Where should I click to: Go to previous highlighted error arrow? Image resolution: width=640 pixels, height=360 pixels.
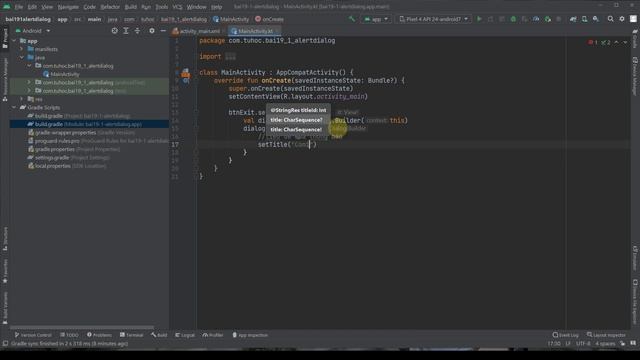[x=616, y=42]
